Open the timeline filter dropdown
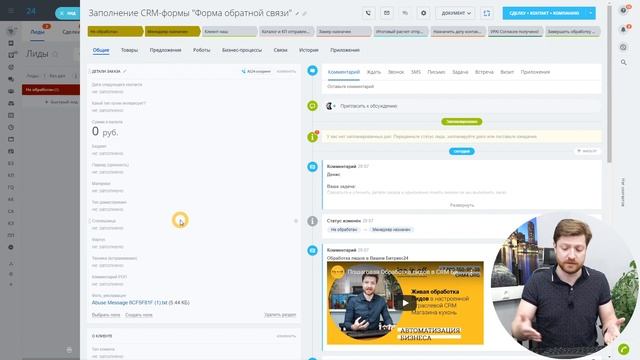Image resolution: width=640 pixels, height=360 pixels. point(587,151)
